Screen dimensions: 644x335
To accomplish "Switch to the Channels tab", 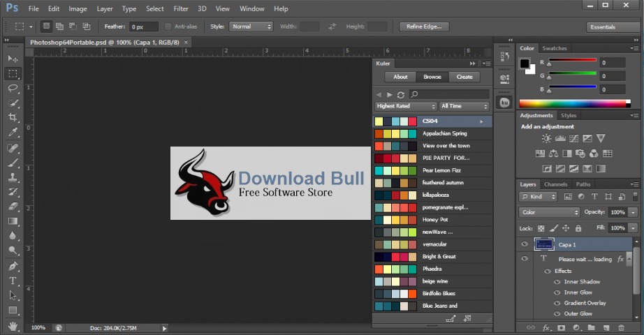I will click(556, 184).
